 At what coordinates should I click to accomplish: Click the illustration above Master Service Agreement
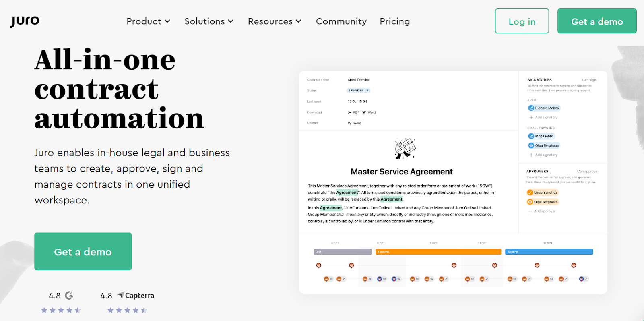coord(405,149)
